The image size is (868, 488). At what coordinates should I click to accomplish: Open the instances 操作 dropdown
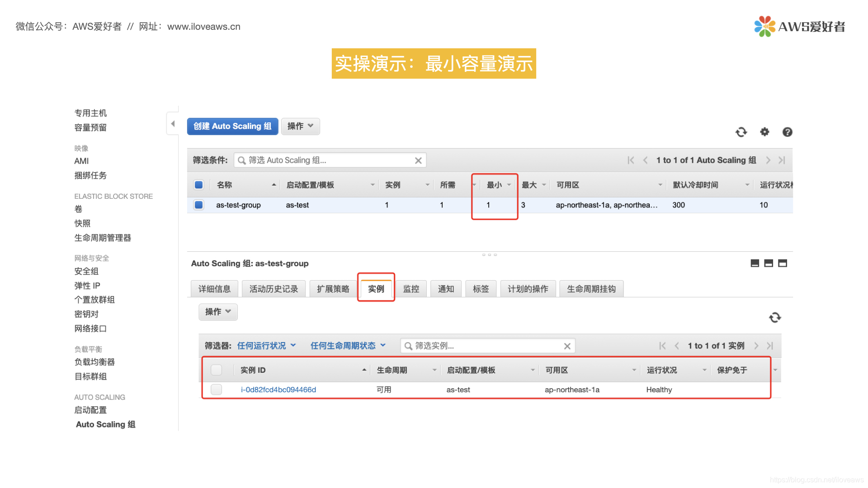coord(218,312)
